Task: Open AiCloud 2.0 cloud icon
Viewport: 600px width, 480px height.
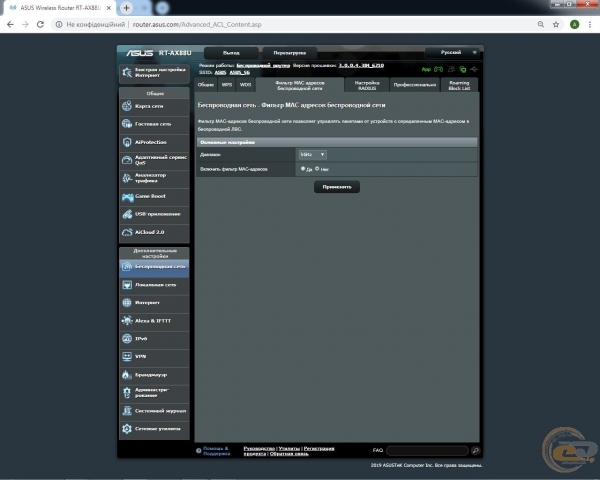Action: (127, 232)
